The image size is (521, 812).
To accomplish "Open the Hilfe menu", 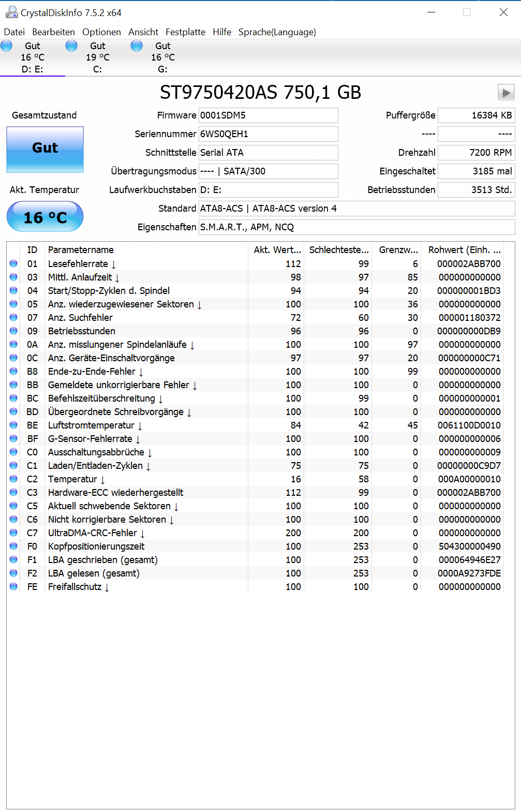I will coord(222,32).
